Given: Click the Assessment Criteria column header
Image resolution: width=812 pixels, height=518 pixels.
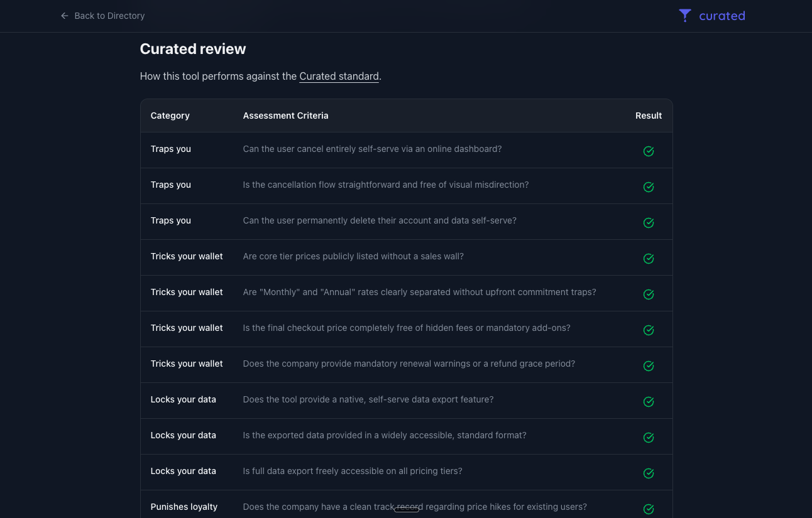Looking at the screenshot, I should pos(285,116).
